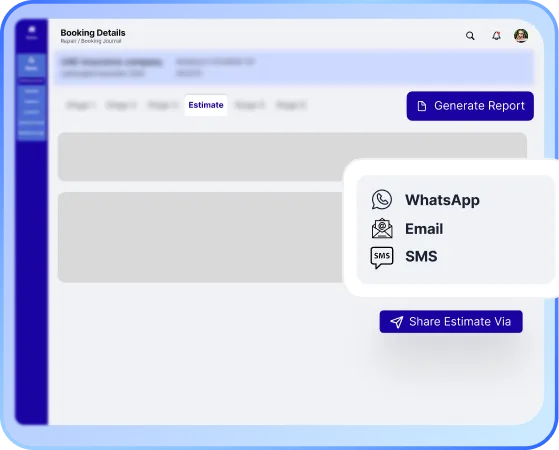Click the SMS speech bubble icon
Screen dimensions: 559x450
pyautogui.click(x=382, y=257)
